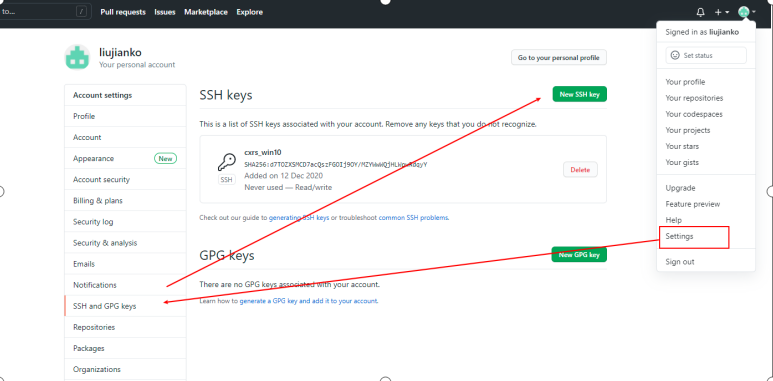Open Organizations settings in sidebar
773x381 pixels.
(x=125, y=370)
